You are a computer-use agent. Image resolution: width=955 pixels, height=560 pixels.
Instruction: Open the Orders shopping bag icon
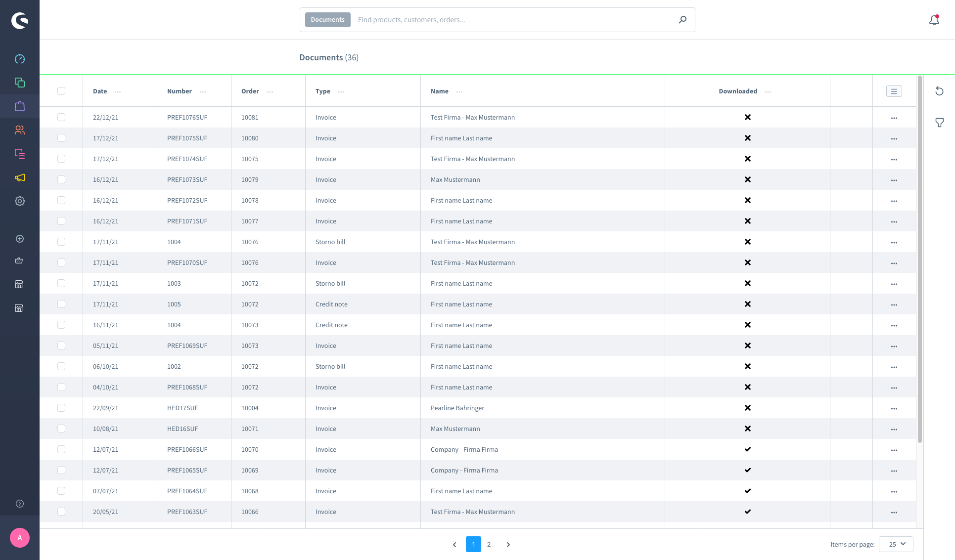pos(20,106)
